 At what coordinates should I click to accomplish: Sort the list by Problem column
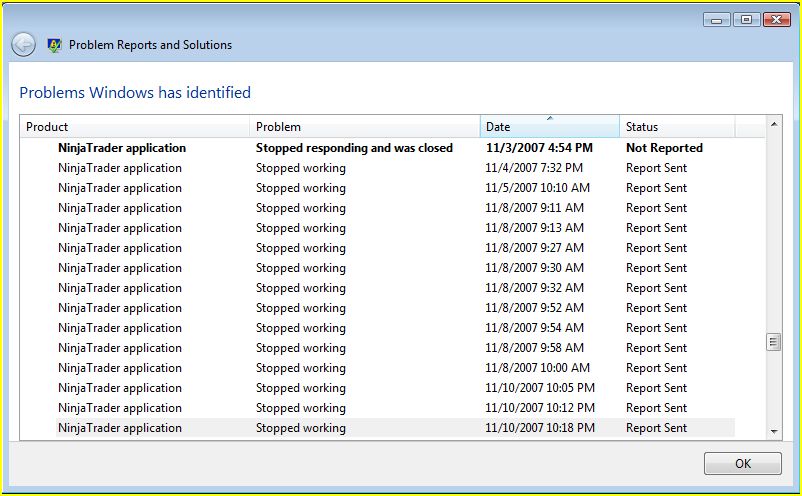[365, 127]
